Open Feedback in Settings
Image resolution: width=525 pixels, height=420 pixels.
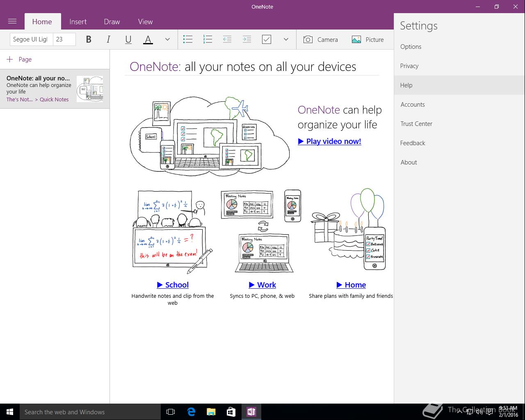click(459, 143)
